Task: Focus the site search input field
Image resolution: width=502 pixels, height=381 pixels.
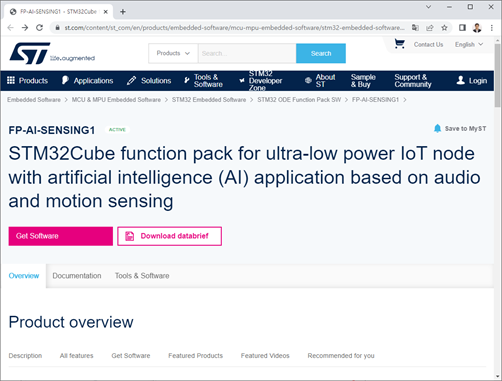Action: (x=247, y=53)
